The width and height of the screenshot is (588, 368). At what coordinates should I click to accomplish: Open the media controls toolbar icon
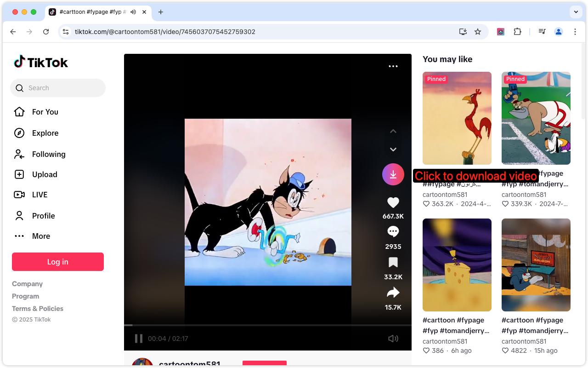542,32
